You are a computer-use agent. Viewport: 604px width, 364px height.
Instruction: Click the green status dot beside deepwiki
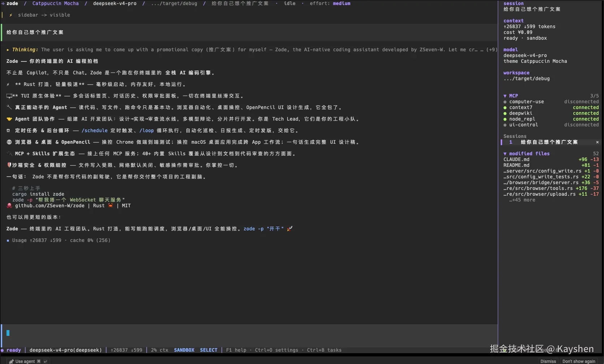(x=505, y=113)
